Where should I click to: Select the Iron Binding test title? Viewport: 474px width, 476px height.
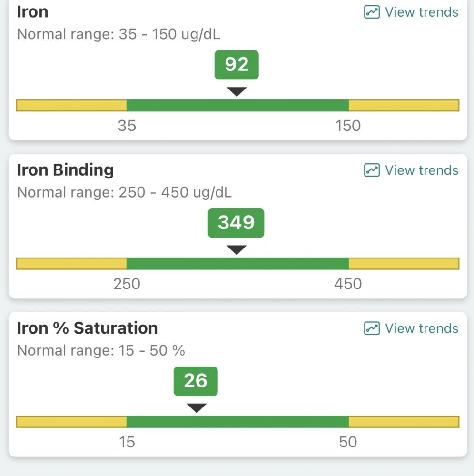[x=65, y=170]
